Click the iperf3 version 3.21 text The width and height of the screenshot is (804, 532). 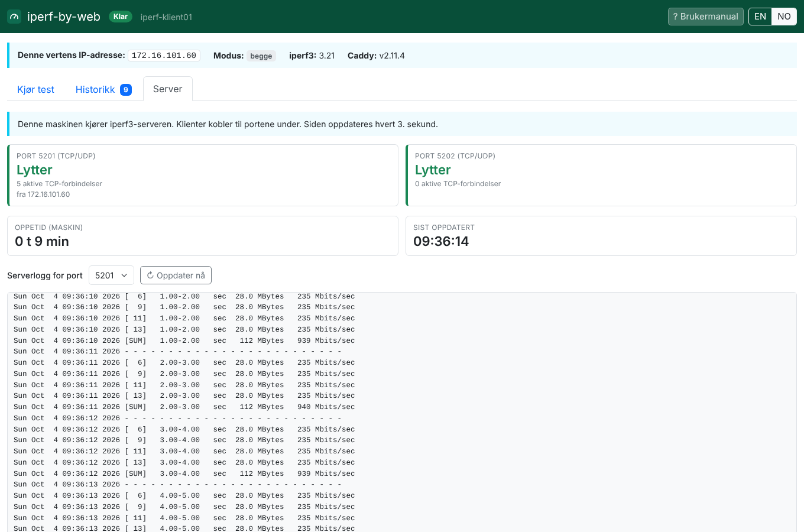click(327, 56)
